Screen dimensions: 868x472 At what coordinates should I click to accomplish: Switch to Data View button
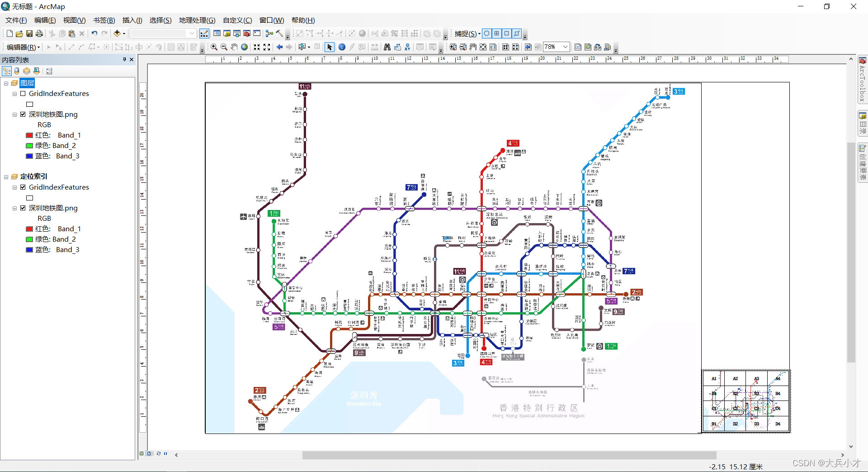(142, 453)
